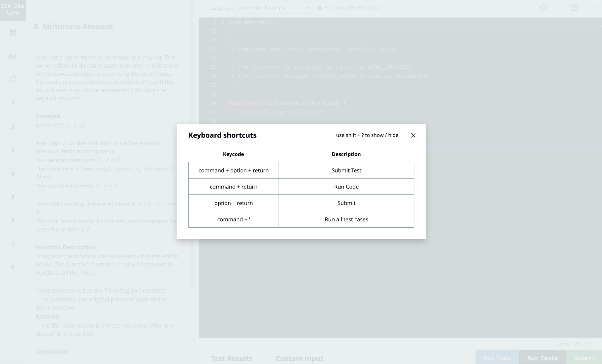The width and height of the screenshot is (602, 364).
Task: Click the Keycode column header
Action: click(233, 154)
